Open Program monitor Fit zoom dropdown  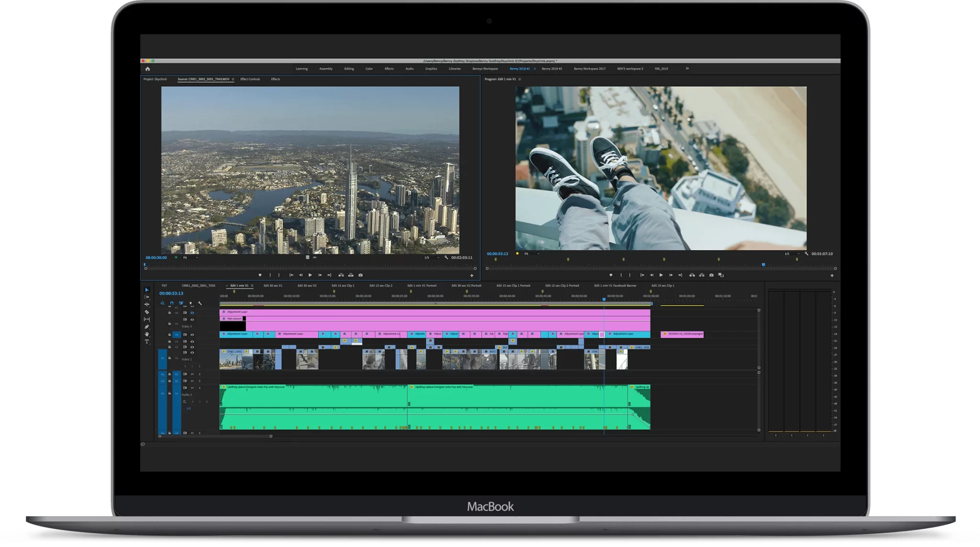[x=532, y=254]
